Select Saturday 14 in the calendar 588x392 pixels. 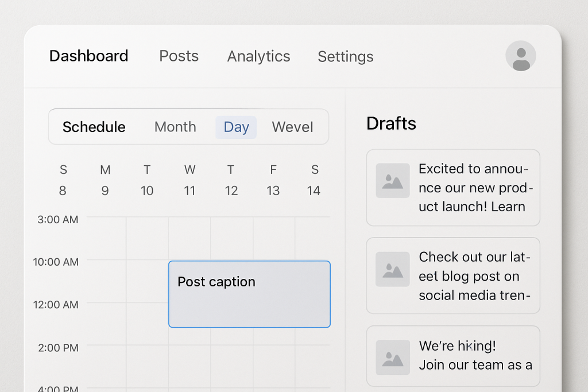314,180
